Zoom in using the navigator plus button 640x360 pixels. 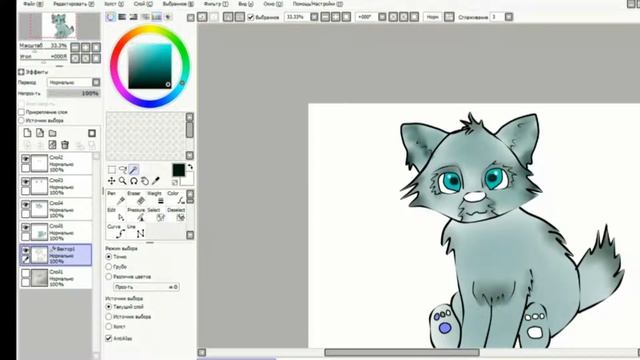click(x=85, y=47)
